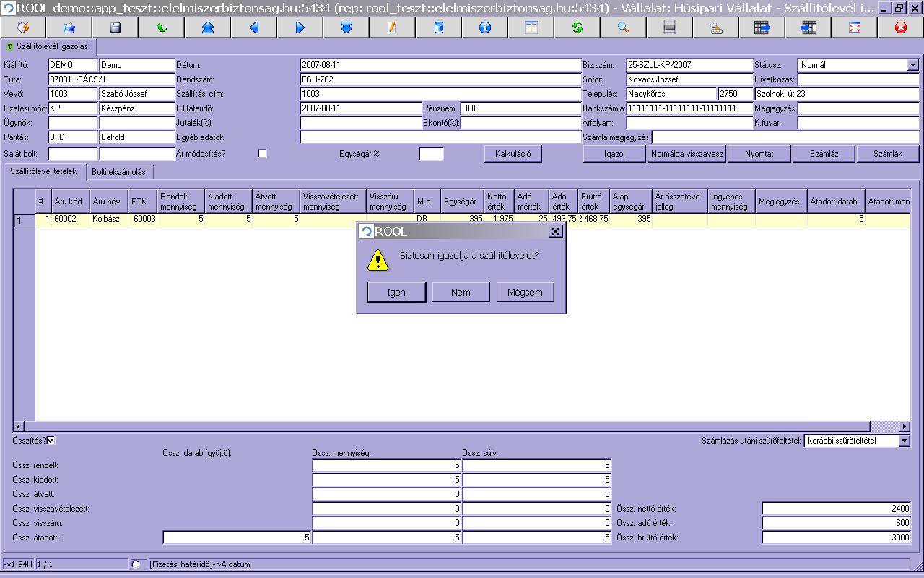Click the table horizontal scrollbar right arrow
924x578 pixels.
905,426
